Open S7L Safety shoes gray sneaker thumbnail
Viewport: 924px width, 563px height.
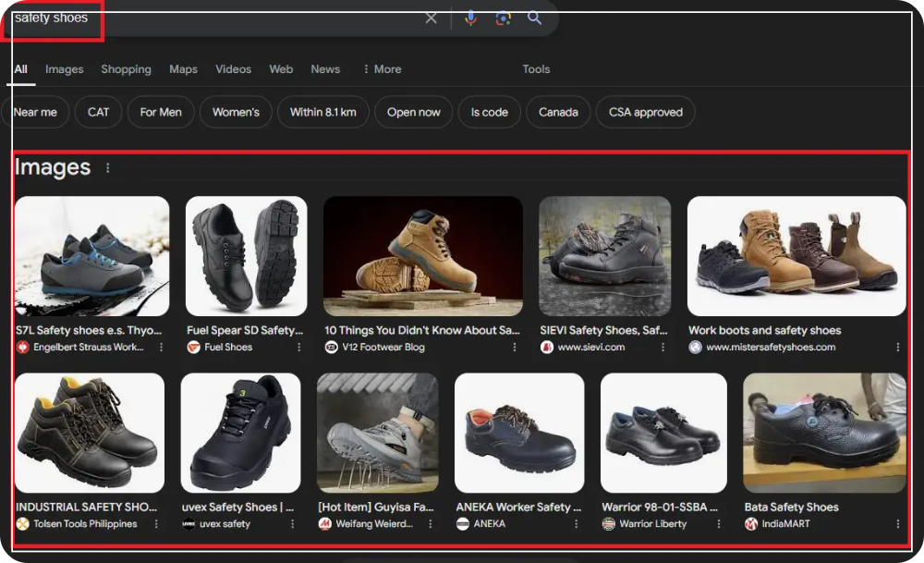[91, 256]
